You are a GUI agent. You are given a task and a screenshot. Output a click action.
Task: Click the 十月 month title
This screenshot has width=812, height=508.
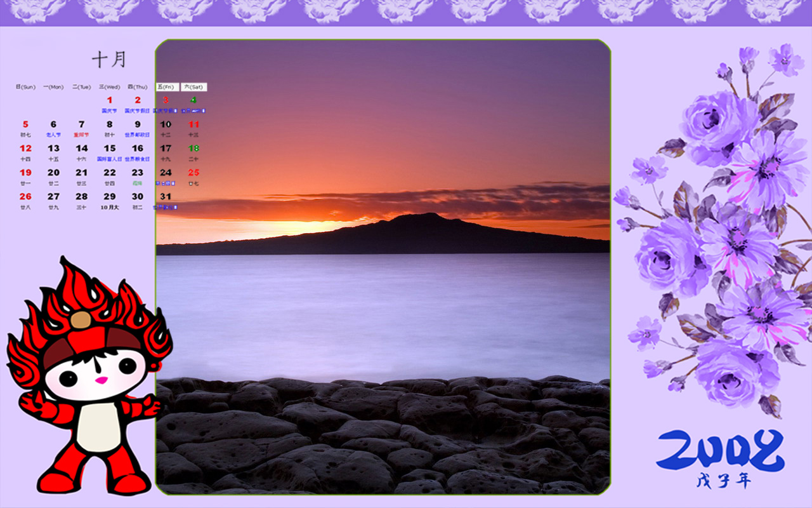pos(109,60)
